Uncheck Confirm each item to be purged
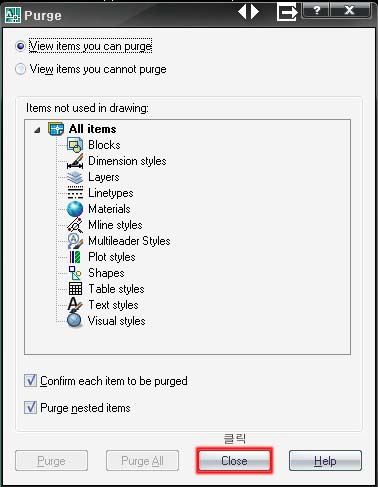378x487 pixels. [30, 380]
